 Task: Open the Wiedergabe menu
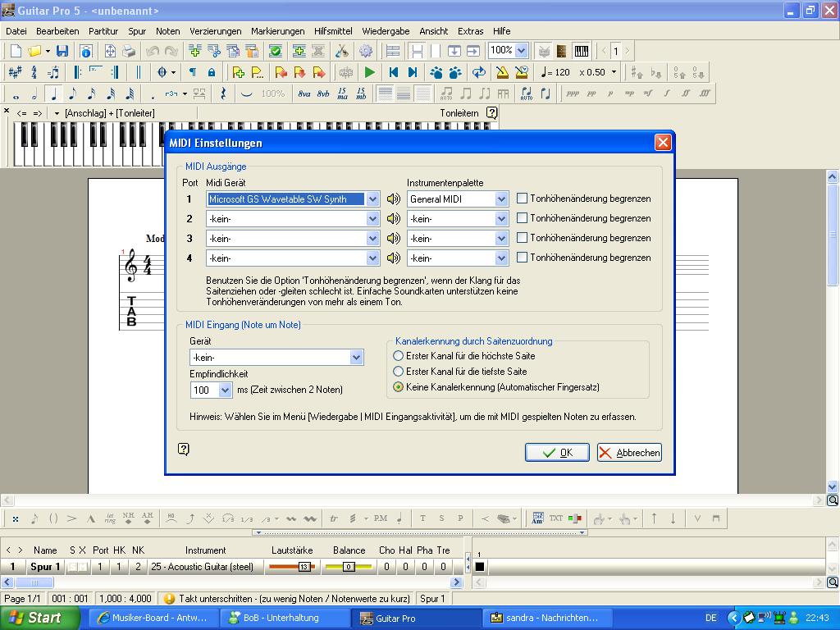click(x=386, y=31)
